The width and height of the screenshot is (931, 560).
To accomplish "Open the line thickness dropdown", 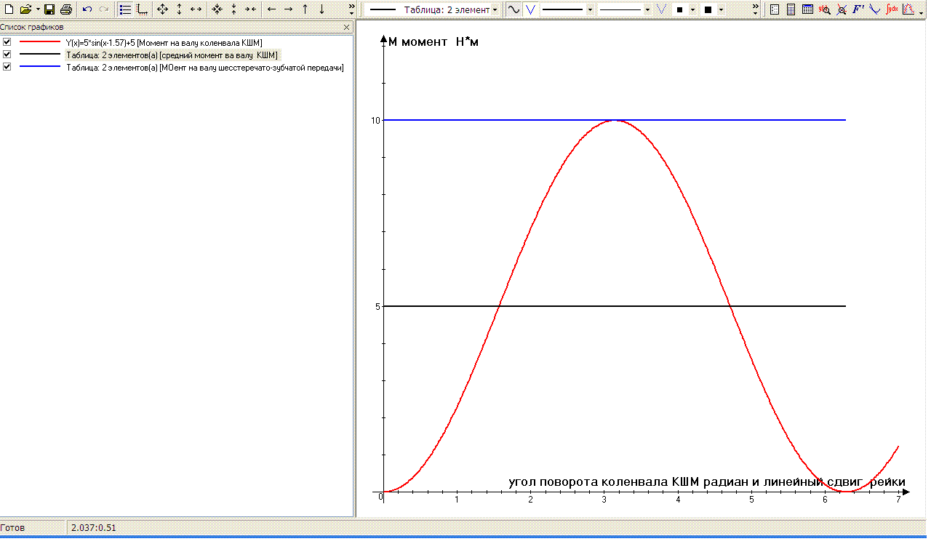I will click(590, 9).
